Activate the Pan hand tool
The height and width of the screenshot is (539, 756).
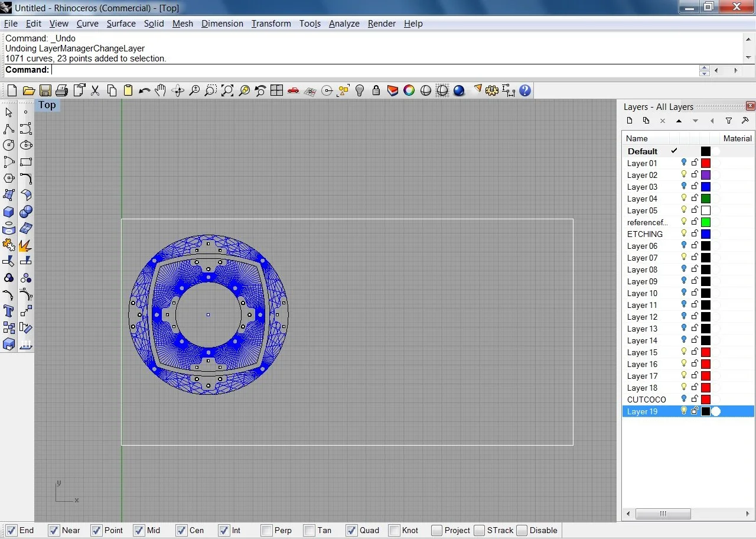tap(161, 90)
